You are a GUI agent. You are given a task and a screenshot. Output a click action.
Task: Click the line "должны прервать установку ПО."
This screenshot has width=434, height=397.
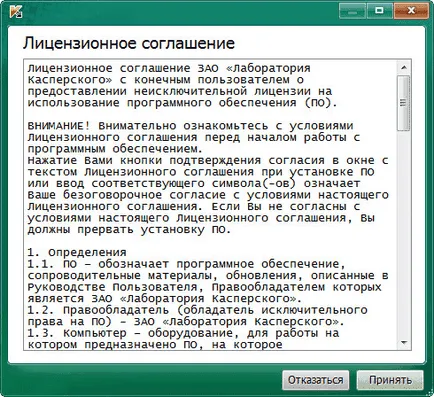[129, 230]
